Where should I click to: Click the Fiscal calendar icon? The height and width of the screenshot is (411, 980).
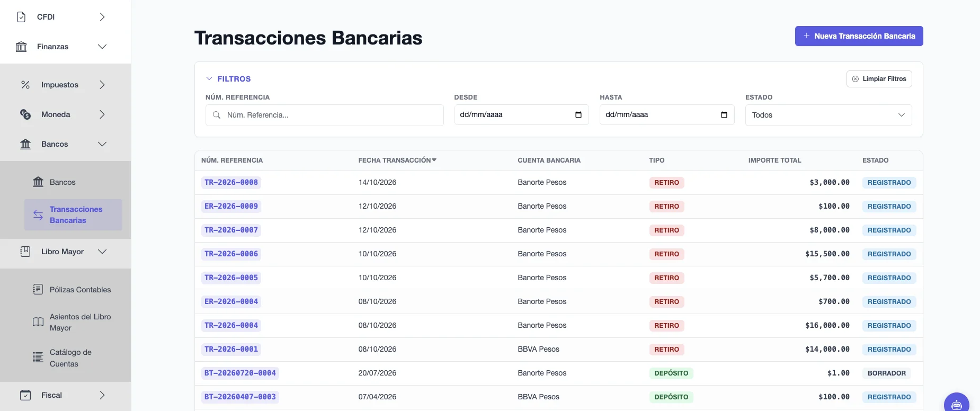[25, 395]
